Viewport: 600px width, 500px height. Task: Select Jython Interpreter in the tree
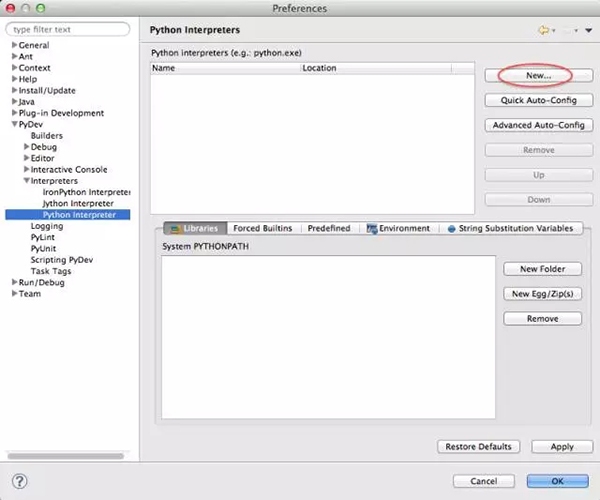pyautogui.click(x=78, y=203)
